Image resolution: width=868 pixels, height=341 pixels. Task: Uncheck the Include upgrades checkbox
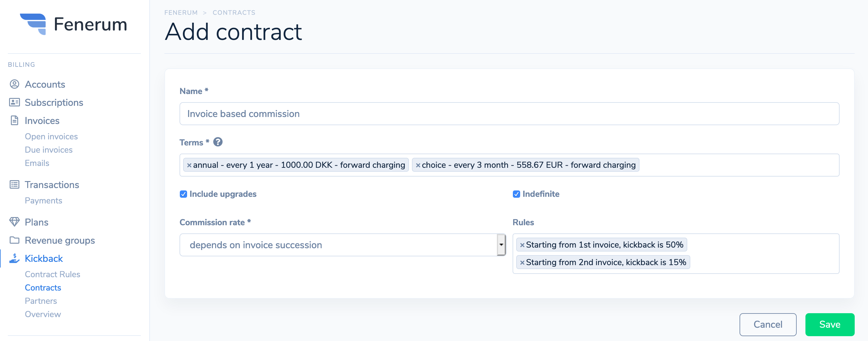tap(183, 194)
